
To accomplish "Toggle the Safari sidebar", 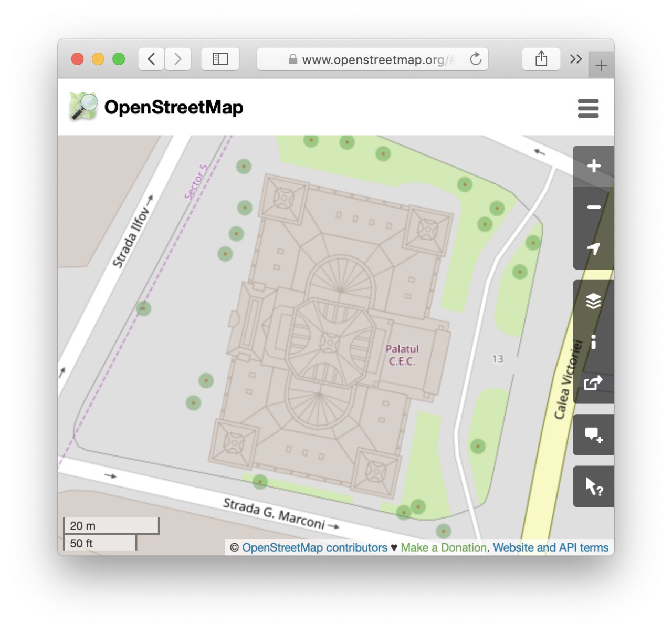I will (x=220, y=59).
